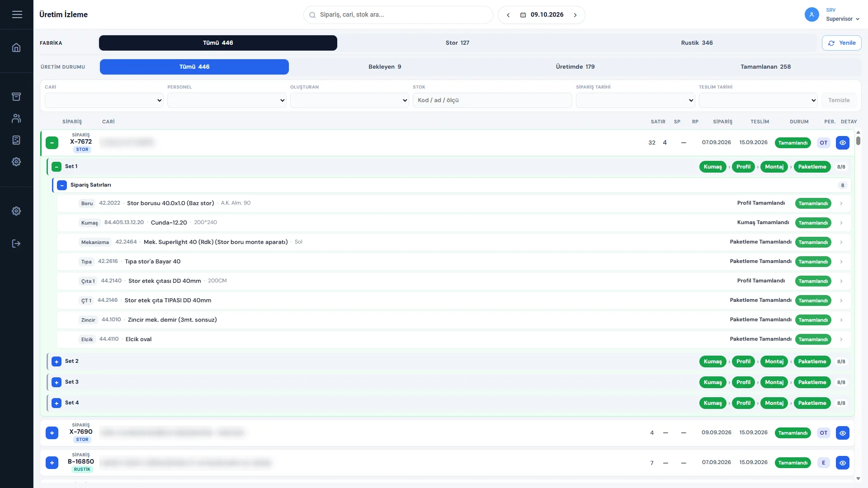Expand order X-7690
This screenshot has width=868, height=488.
52,433
